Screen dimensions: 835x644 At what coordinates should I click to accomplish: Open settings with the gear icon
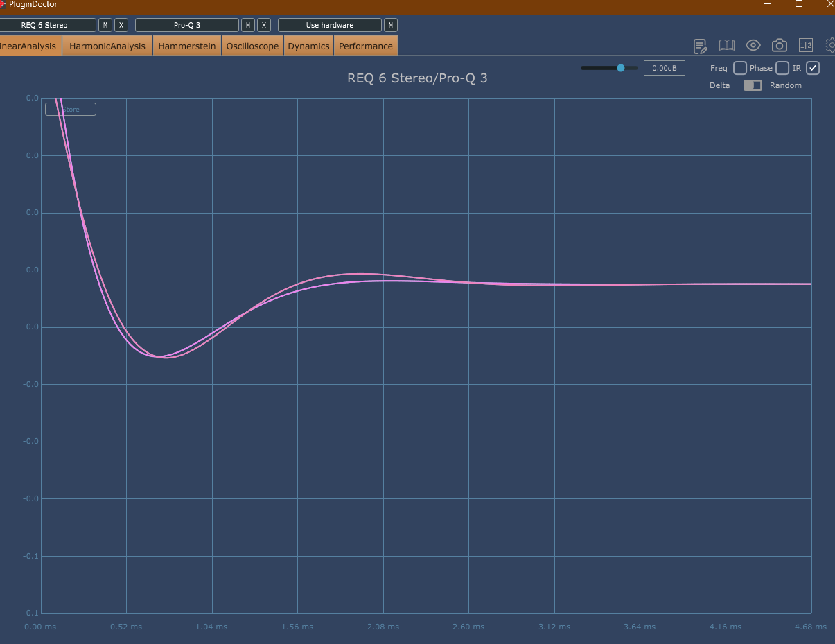(829, 46)
